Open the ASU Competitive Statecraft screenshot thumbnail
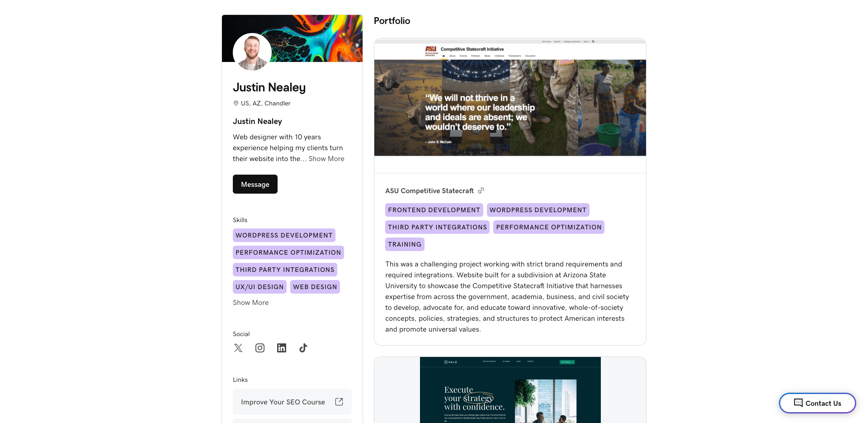Viewport: 868px width, 423px height. [x=510, y=105]
